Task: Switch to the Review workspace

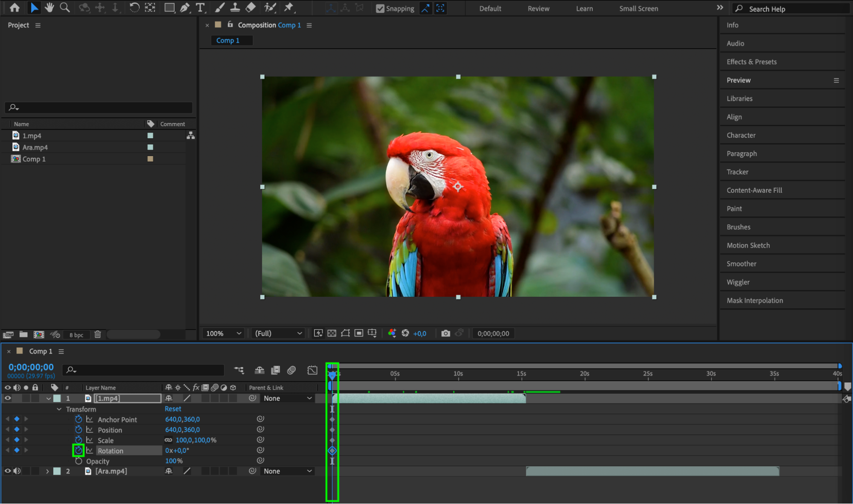Action: point(539,9)
